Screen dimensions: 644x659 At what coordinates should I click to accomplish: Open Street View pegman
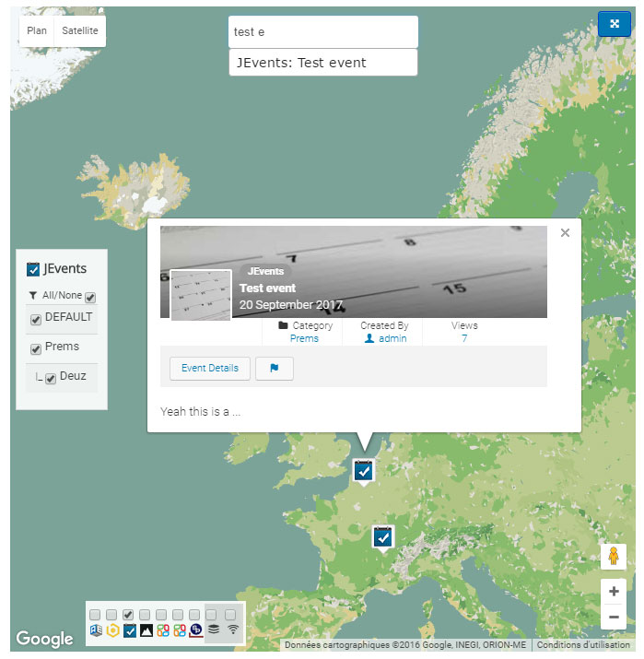tap(614, 556)
